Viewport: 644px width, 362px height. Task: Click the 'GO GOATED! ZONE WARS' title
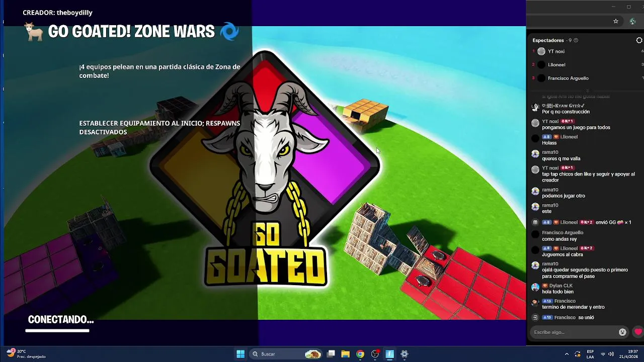pyautogui.click(x=131, y=32)
